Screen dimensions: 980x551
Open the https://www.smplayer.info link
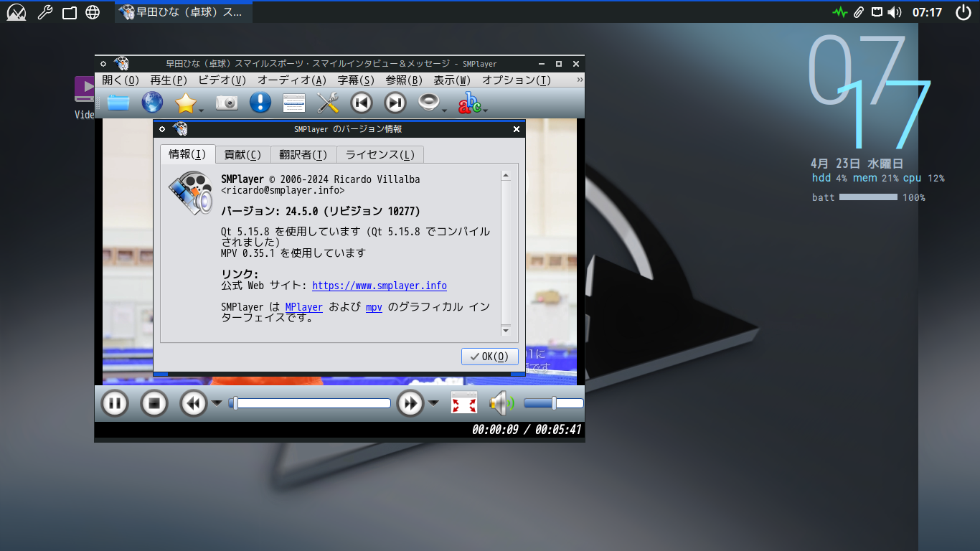pyautogui.click(x=380, y=286)
